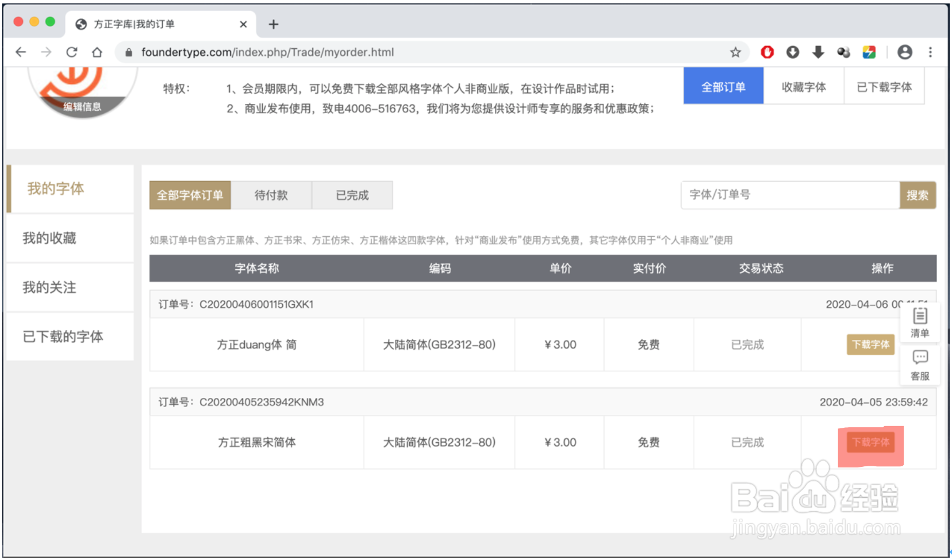The height and width of the screenshot is (560, 952).
Task: Click the black down-arrow extension icon
Action: click(818, 52)
